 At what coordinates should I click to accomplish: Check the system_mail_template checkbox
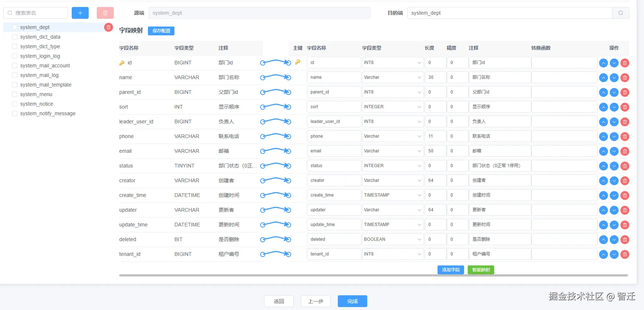15,85
